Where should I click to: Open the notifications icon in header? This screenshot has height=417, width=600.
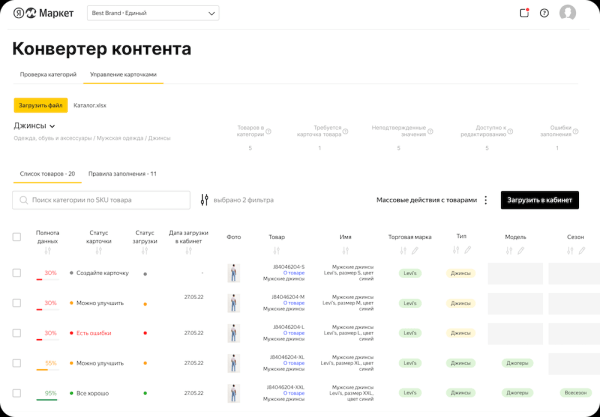[524, 13]
